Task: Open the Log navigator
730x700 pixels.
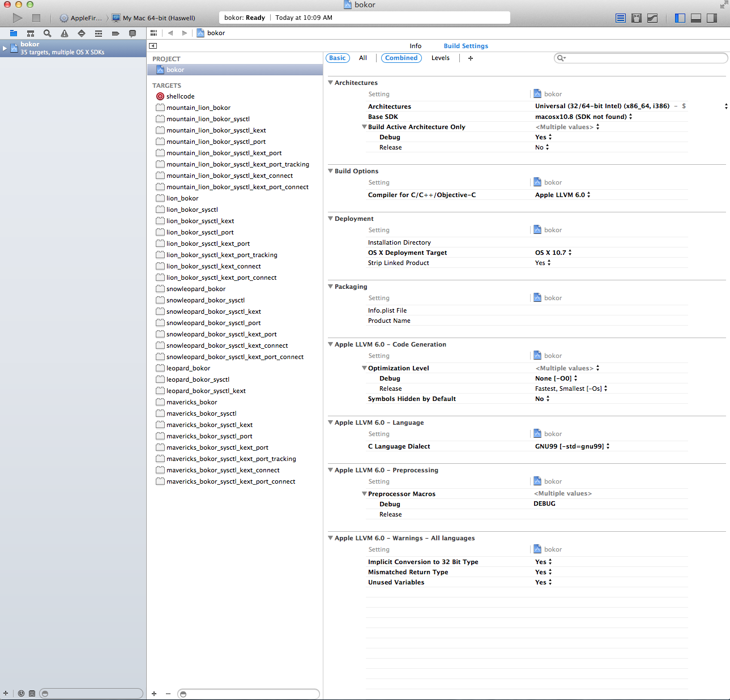Action: pos(133,33)
